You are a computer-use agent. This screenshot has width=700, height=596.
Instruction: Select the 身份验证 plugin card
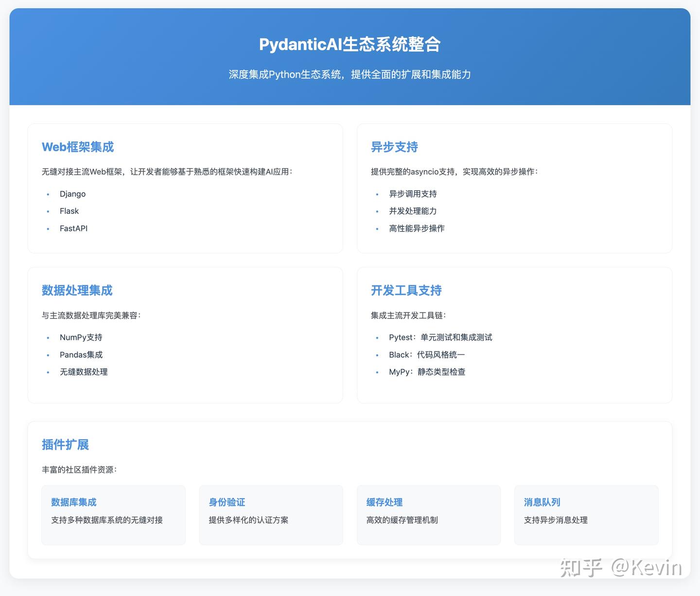(271, 515)
